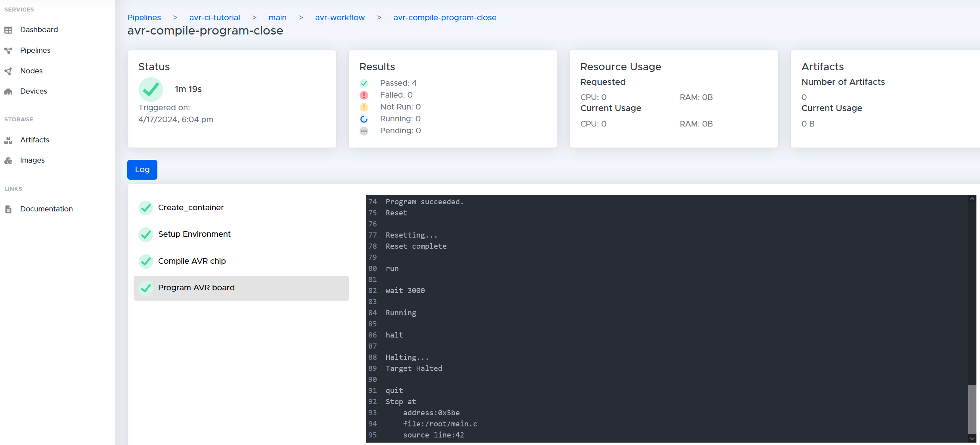Viewport: 980px width, 445px height.
Task: Expand the avr-workflow breadcrumb link
Action: click(339, 17)
